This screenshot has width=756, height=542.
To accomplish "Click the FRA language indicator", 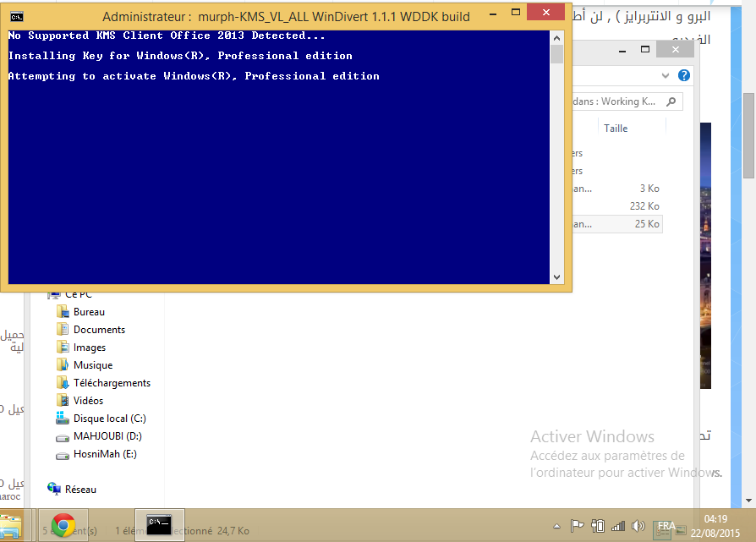I will [666, 526].
